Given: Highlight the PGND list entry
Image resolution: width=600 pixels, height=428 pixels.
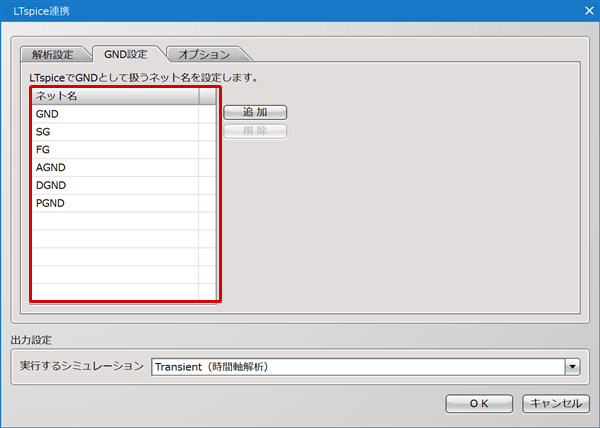Looking at the screenshot, I should click(x=115, y=204).
